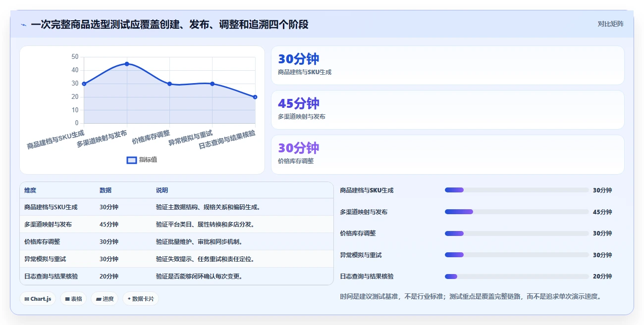Click the footnote text about 建议测试基准
The image size is (644, 325).
click(471, 297)
